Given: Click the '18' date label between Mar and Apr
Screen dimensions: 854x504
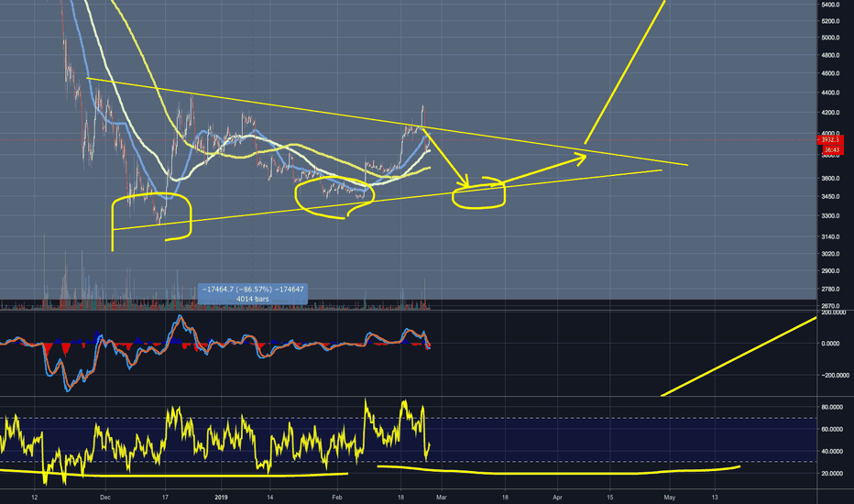Looking at the screenshot, I should [505, 498].
